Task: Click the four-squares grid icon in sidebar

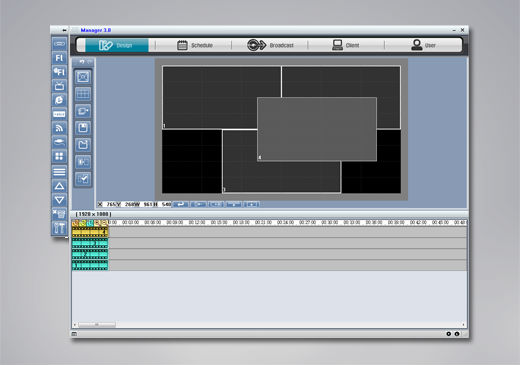Action: tap(59, 156)
